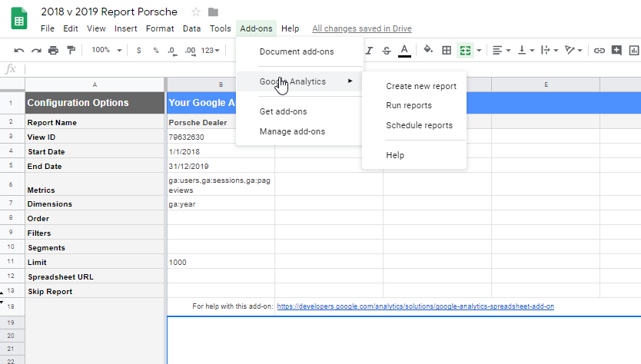Click the Undo arrow icon

[x=18, y=50]
